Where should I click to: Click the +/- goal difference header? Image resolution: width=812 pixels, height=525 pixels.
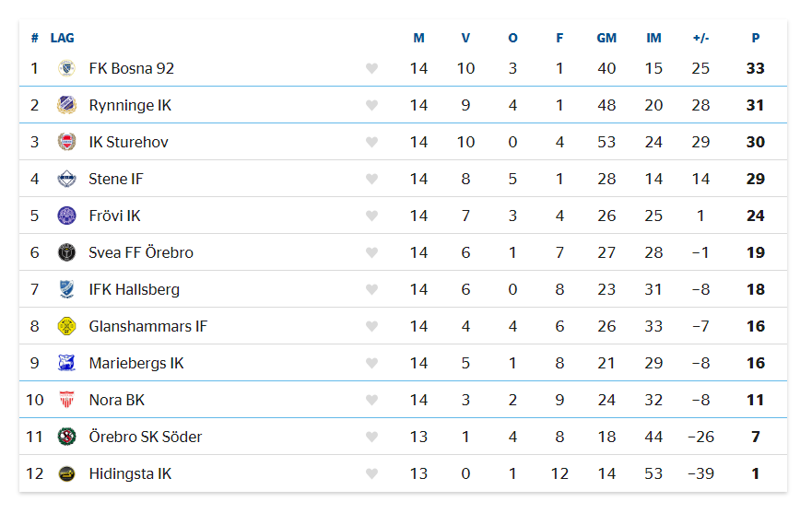pyautogui.click(x=700, y=38)
